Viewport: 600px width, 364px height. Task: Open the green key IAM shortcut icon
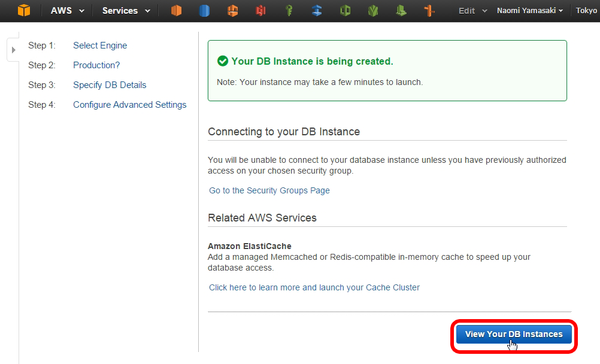[289, 10]
